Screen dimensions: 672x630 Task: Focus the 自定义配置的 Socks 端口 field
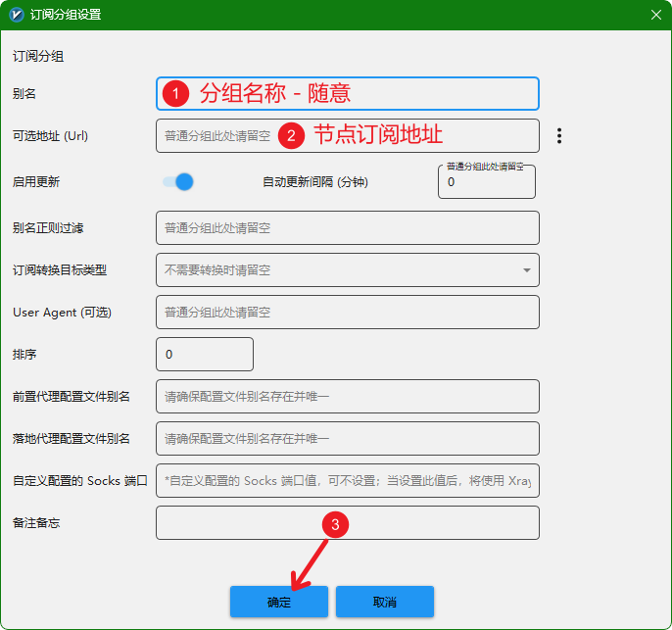pyautogui.click(x=348, y=480)
